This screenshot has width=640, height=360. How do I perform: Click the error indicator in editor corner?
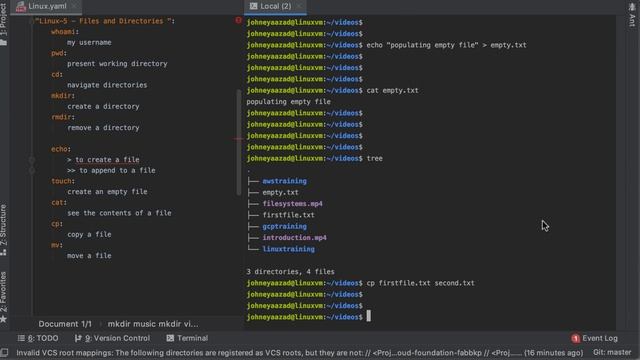pyautogui.click(x=238, y=20)
